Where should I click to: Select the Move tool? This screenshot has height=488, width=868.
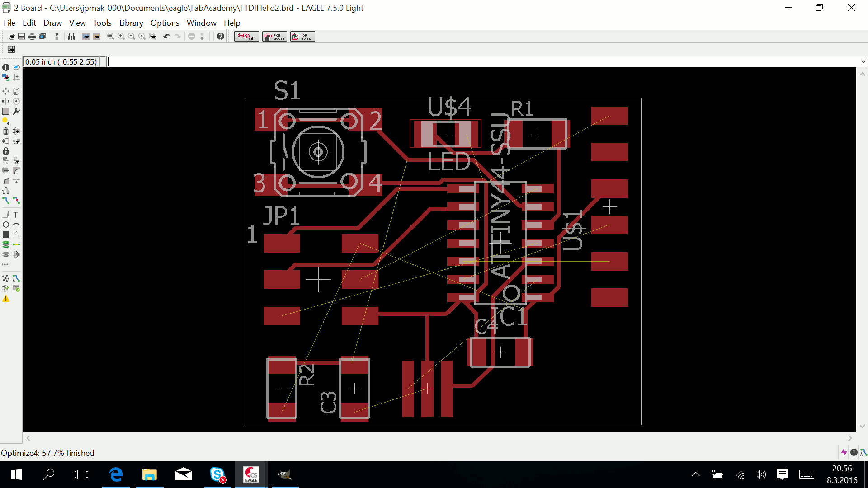tap(6, 91)
